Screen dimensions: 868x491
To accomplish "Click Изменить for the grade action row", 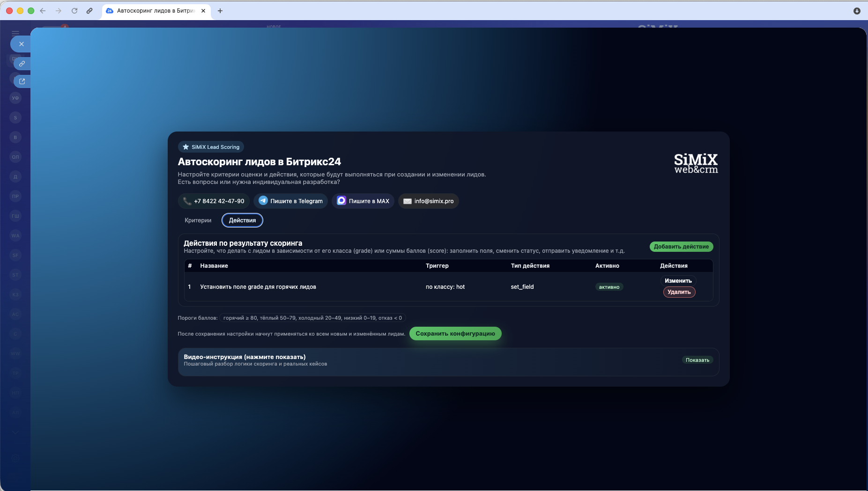I will click(678, 281).
